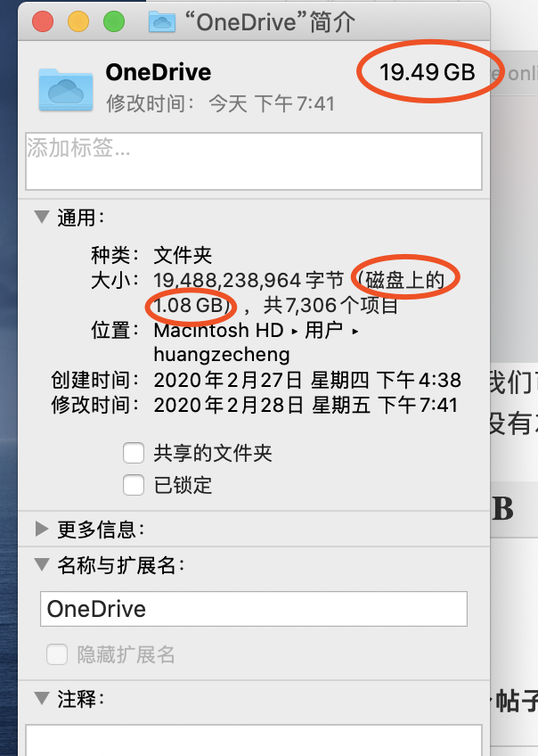Collapse the 通用 section triangle
The image size is (538, 756).
(41, 217)
